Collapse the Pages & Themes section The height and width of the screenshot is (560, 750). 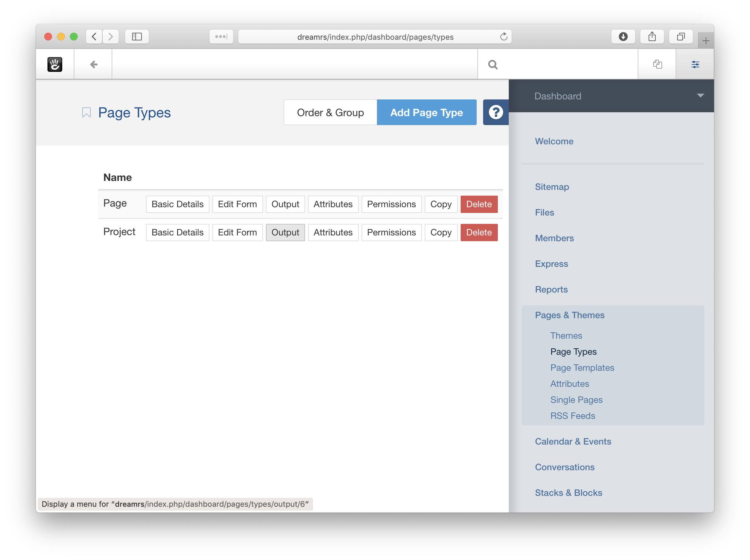[569, 315]
